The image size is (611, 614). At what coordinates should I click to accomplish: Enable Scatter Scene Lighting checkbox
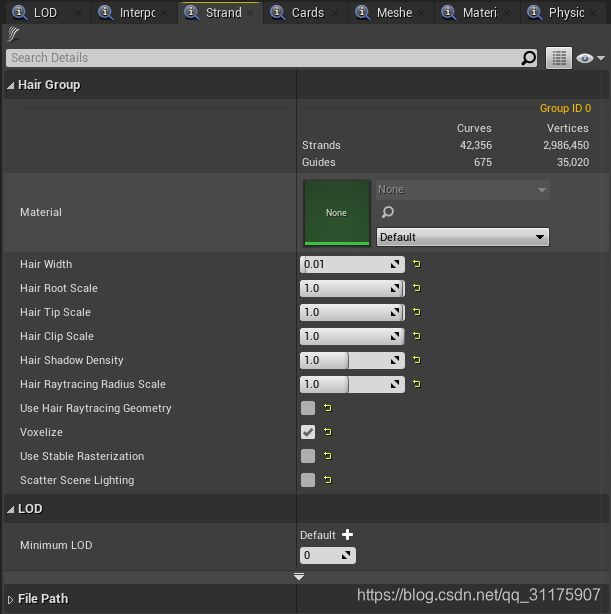click(x=308, y=480)
